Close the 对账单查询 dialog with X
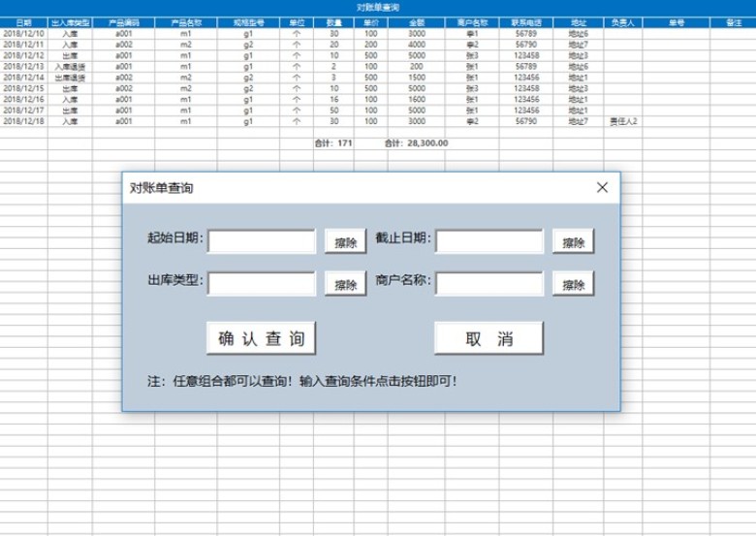Image resolution: width=756 pixels, height=536 pixels. (602, 187)
